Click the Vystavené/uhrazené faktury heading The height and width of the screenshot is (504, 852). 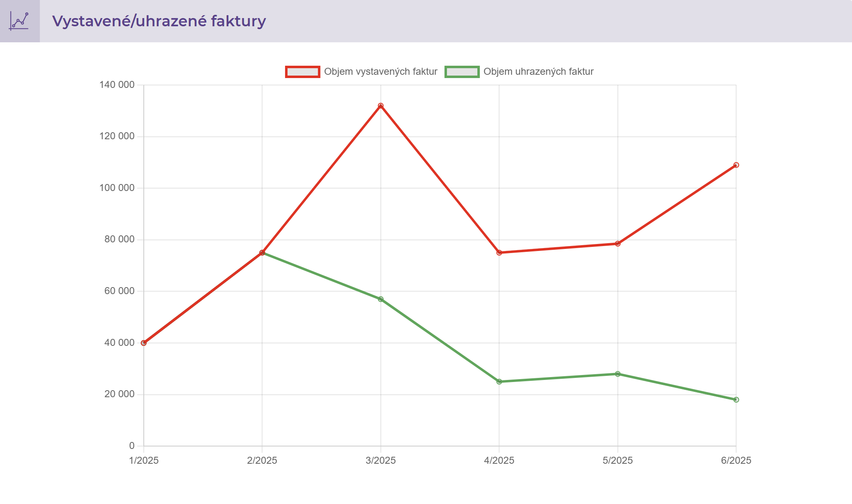tap(159, 21)
